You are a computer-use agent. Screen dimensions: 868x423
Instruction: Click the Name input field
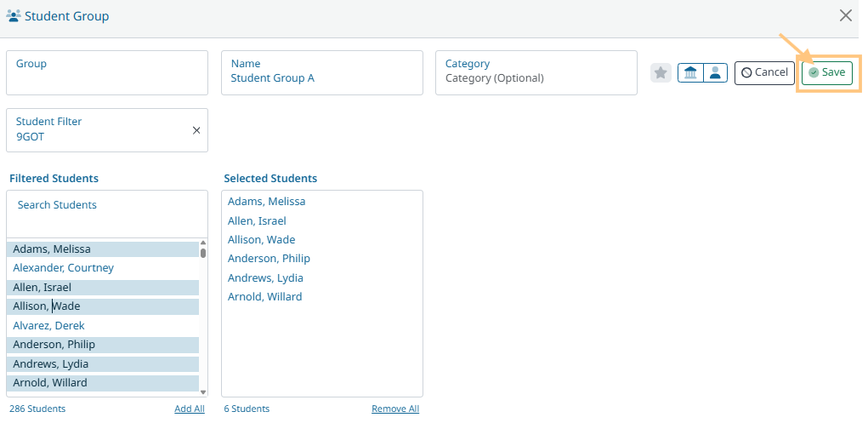(x=321, y=72)
